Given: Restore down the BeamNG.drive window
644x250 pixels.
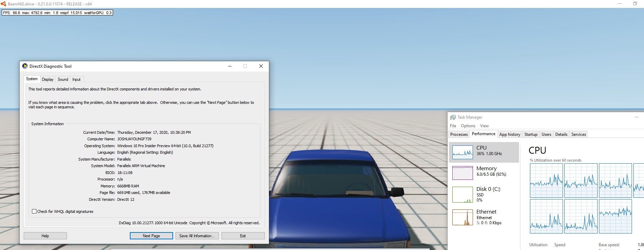Looking at the screenshot, I should click(x=635, y=4).
